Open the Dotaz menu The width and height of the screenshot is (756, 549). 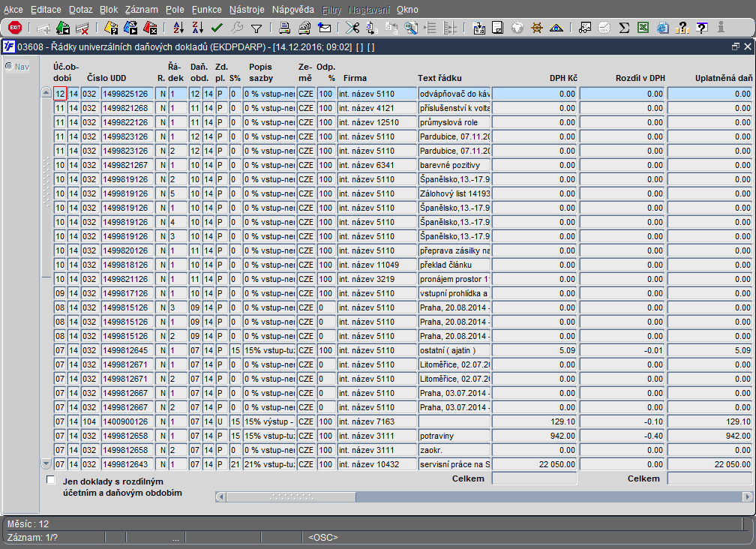(81, 10)
